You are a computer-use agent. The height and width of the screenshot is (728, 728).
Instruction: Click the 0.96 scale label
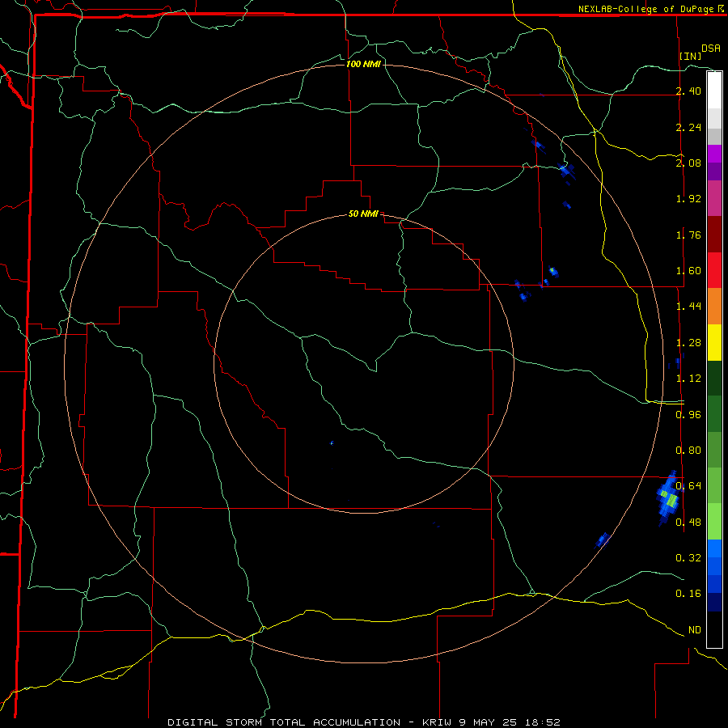(688, 415)
